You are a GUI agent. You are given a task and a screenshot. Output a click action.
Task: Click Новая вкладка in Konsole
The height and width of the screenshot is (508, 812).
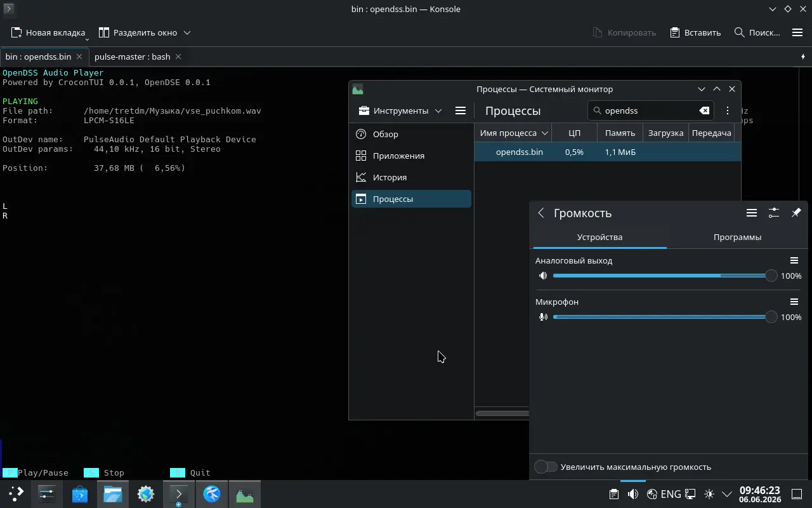48,32
